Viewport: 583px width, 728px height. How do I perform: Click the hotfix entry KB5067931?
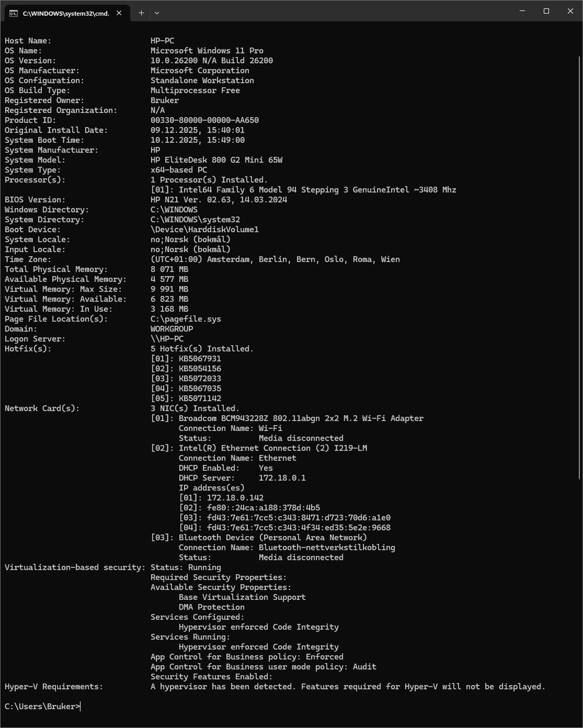pyautogui.click(x=200, y=359)
